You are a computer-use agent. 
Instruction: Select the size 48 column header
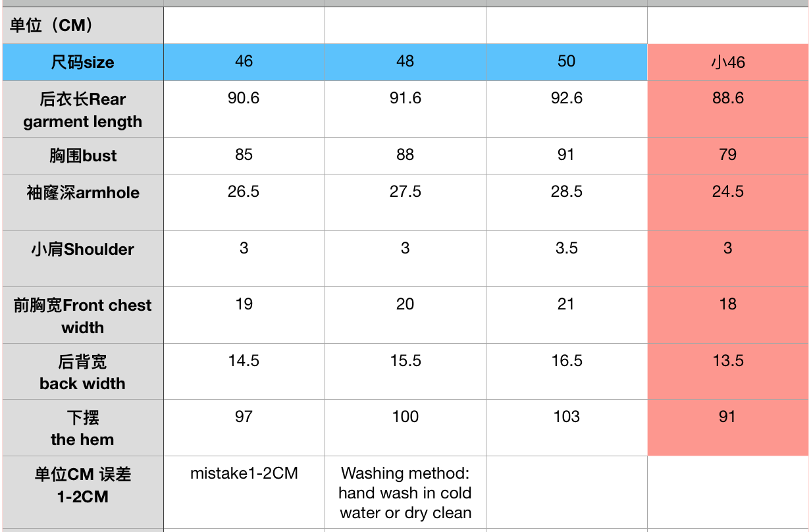(405, 62)
